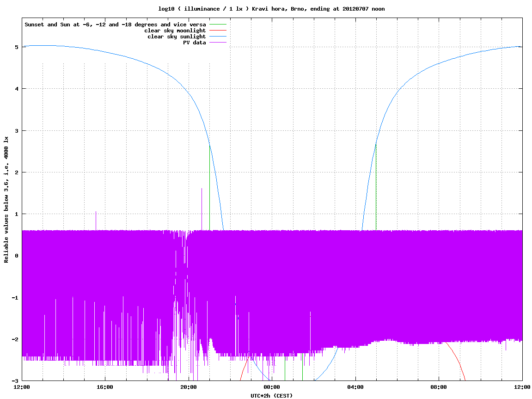Image resolution: width=532 pixels, height=399 pixels.
Task: Click the x-axis tick label 08:00
Action: [x=439, y=387]
